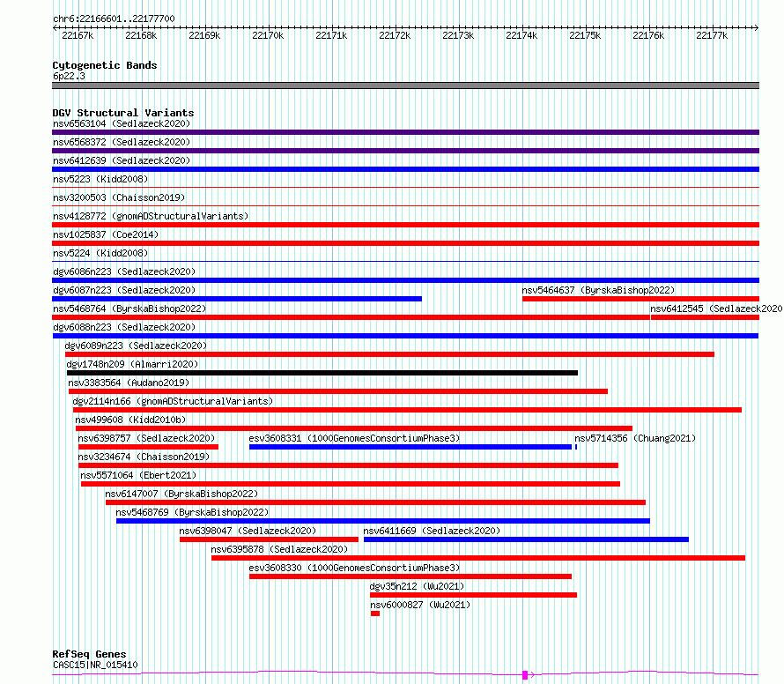Click the small blue nsv5714356 marker
This screenshot has height=684, width=784.
pos(576,447)
